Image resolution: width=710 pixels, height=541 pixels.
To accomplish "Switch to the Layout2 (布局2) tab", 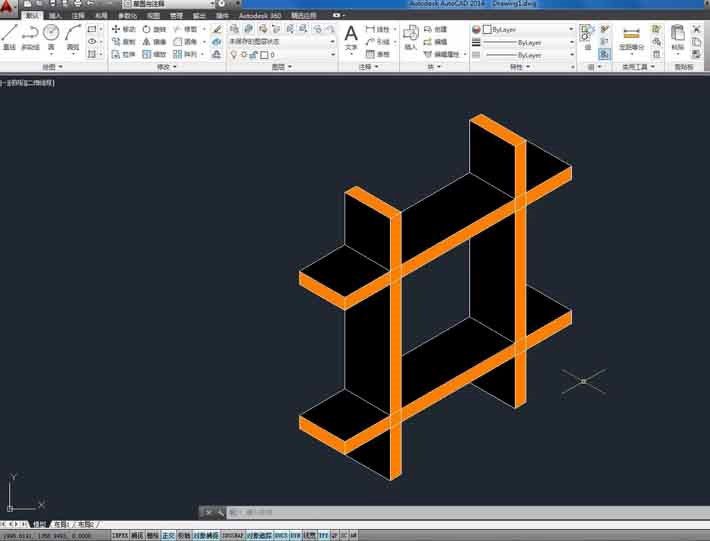I will [86, 525].
